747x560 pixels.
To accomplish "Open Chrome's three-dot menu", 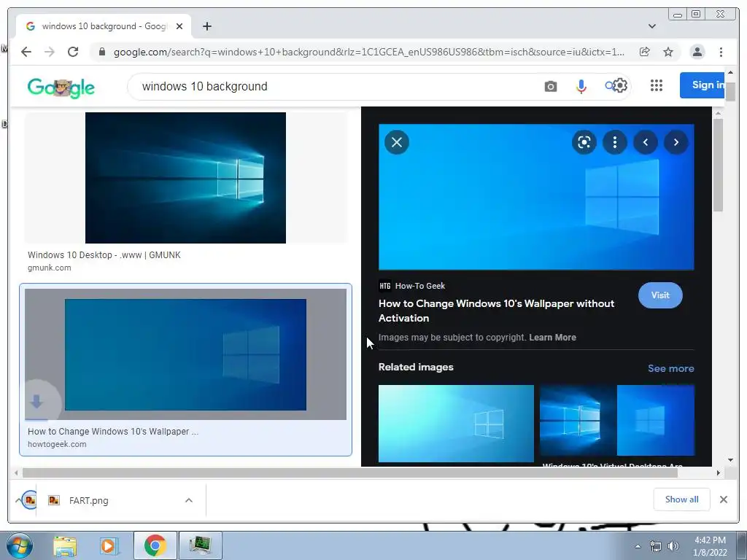I will pyautogui.click(x=721, y=52).
